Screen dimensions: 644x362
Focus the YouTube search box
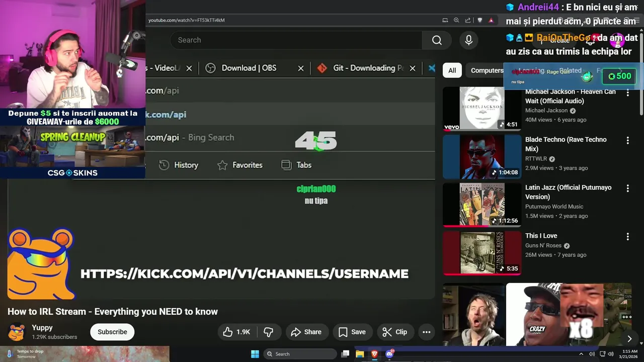tap(297, 40)
